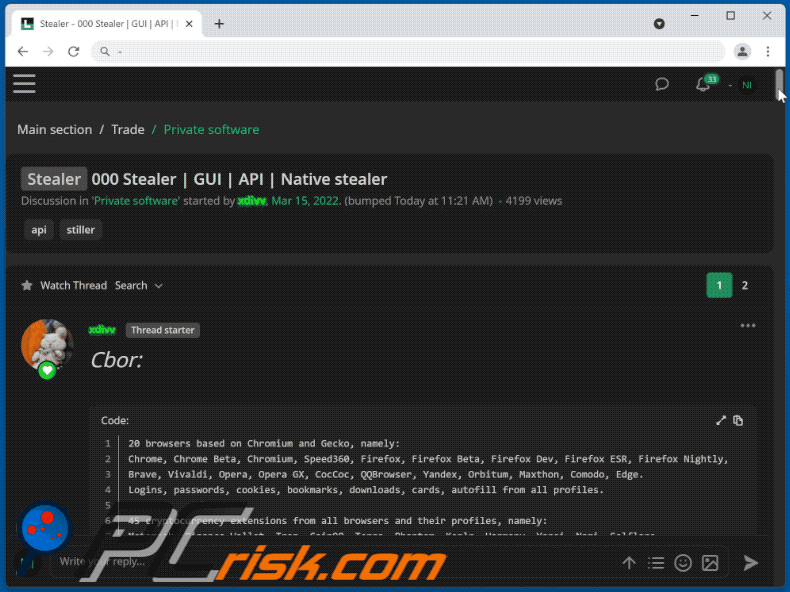This screenshot has height=592, width=790.
Task: Open Private software breadcrumb
Action: (211, 129)
